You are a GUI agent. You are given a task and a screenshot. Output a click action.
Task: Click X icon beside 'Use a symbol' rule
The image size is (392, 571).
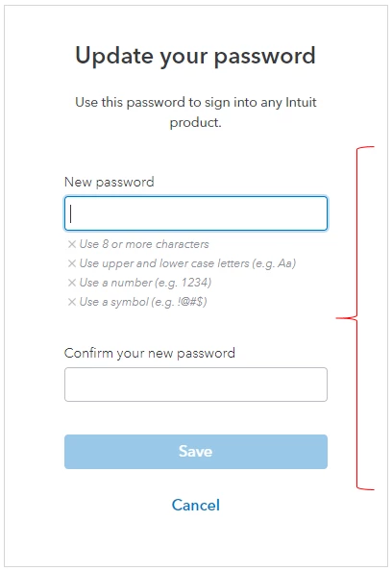tap(72, 302)
